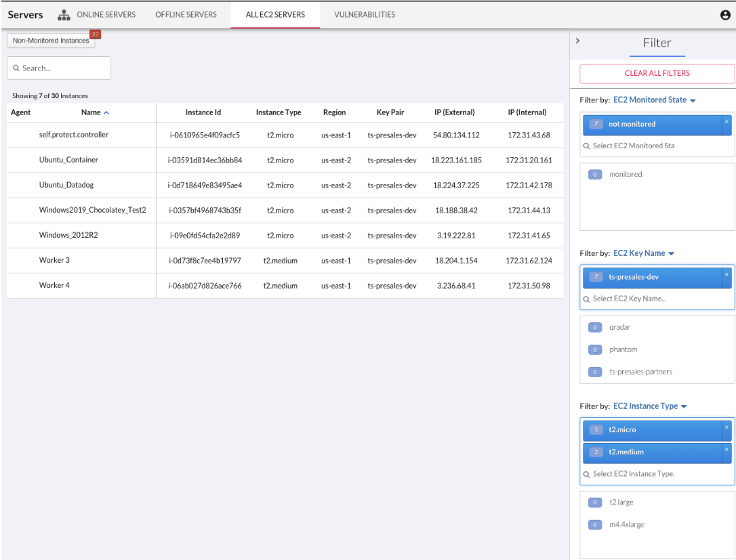The width and height of the screenshot is (736, 560).
Task: Open the self.protect.controller row
Action: pos(285,135)
